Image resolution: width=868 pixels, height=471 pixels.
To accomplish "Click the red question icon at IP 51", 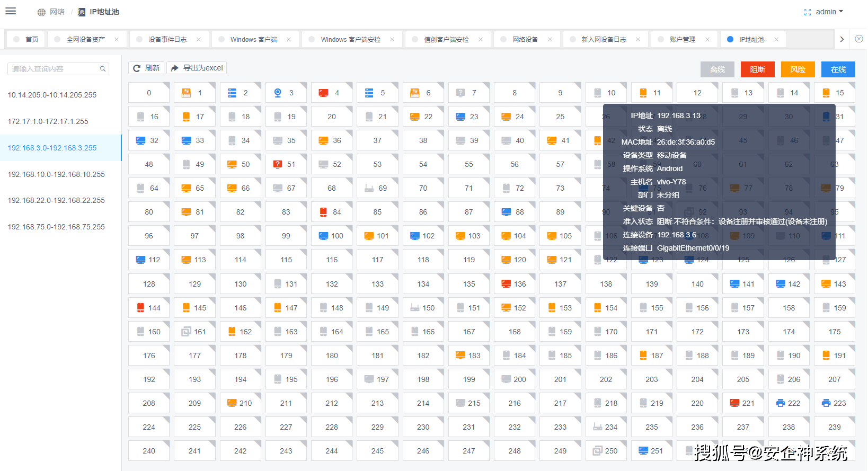I will coord(278,164).
